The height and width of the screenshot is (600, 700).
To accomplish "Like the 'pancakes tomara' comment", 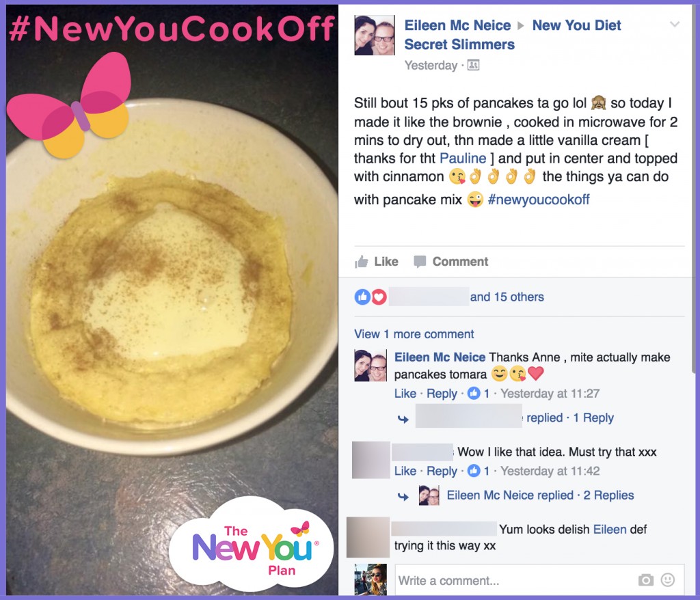I will click(405, 394).
